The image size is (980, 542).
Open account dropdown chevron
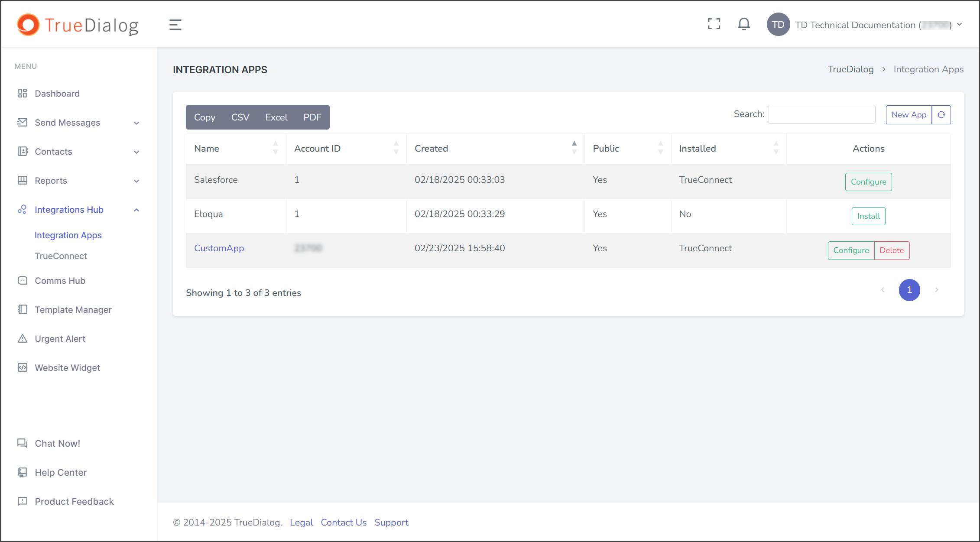coord(960,25)
